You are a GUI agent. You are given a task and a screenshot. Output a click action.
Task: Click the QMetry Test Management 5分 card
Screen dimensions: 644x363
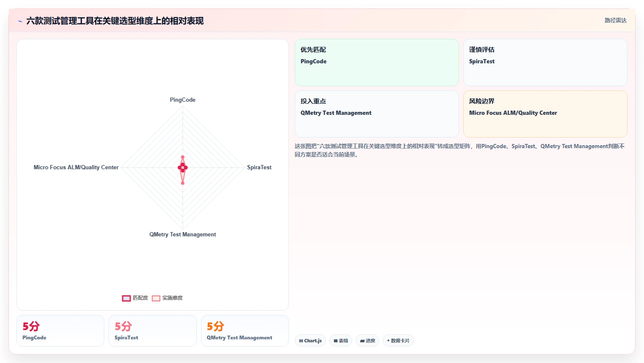point(245,331)
